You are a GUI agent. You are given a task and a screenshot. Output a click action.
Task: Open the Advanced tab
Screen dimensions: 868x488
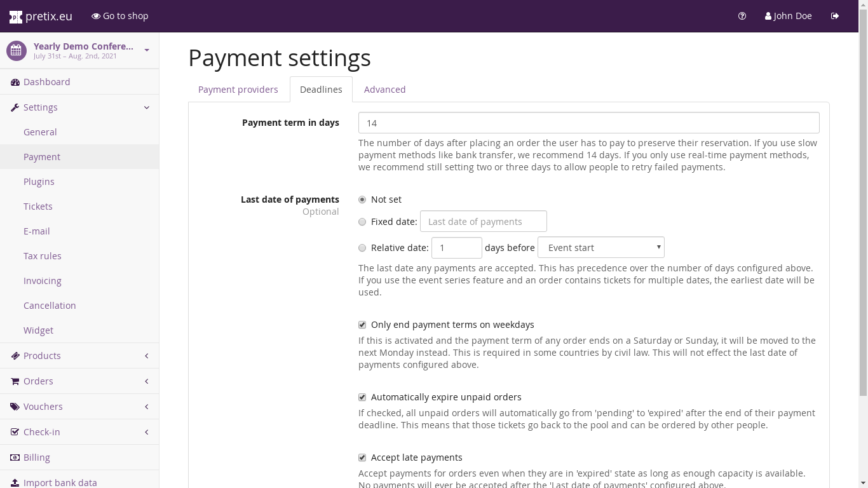[x=384, y=90]
